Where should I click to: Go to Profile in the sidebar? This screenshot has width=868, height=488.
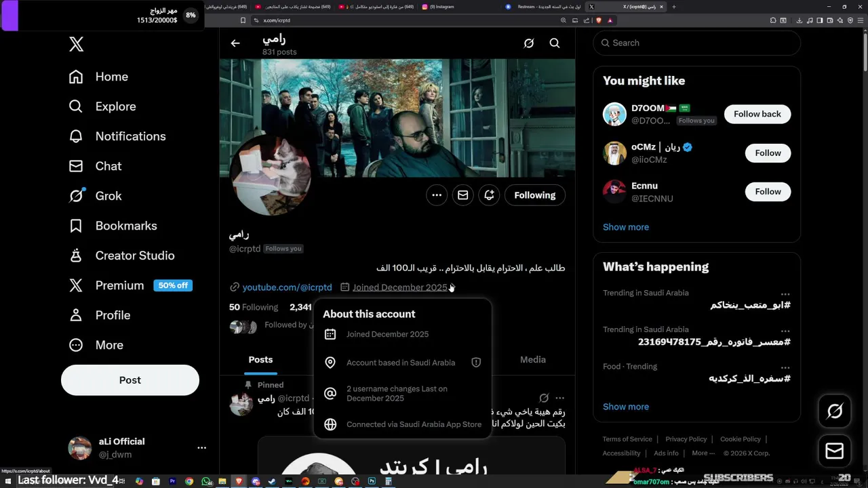[99, 315]
